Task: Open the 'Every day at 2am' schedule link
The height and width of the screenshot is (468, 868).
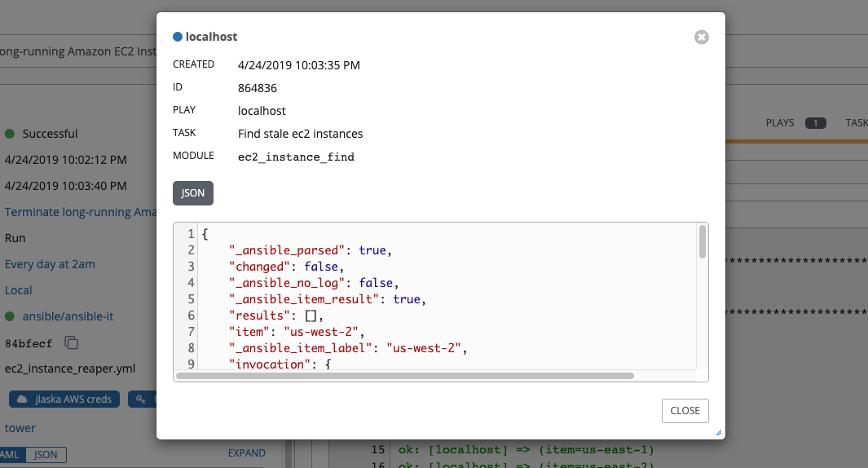Action: [50, 264]
